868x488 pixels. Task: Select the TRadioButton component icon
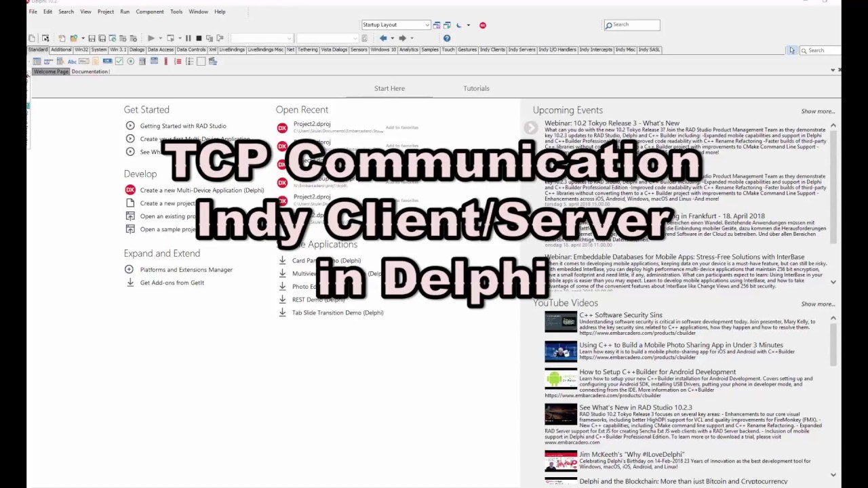[130, 61]
